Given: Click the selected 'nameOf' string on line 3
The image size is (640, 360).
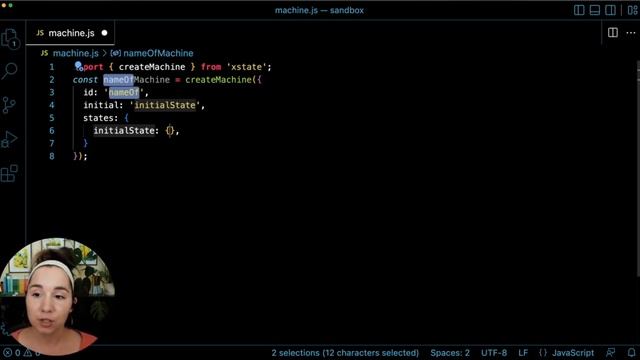Looking at the screenshot, I should point(124,92).
